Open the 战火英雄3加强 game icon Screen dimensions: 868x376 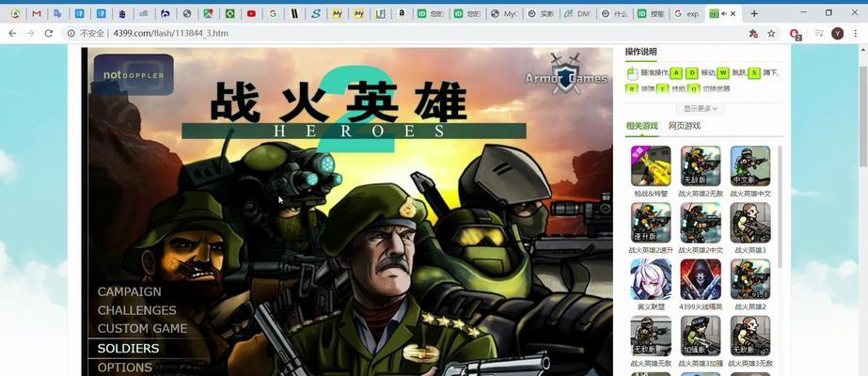coord(701,337)
